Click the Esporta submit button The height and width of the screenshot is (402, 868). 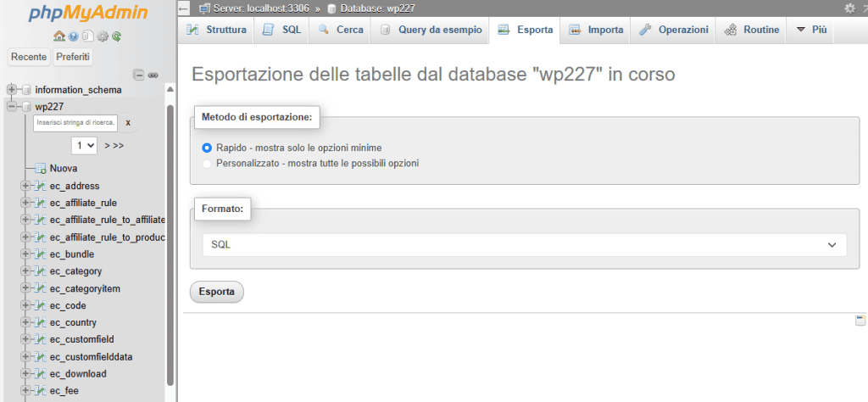click(216, 292)
